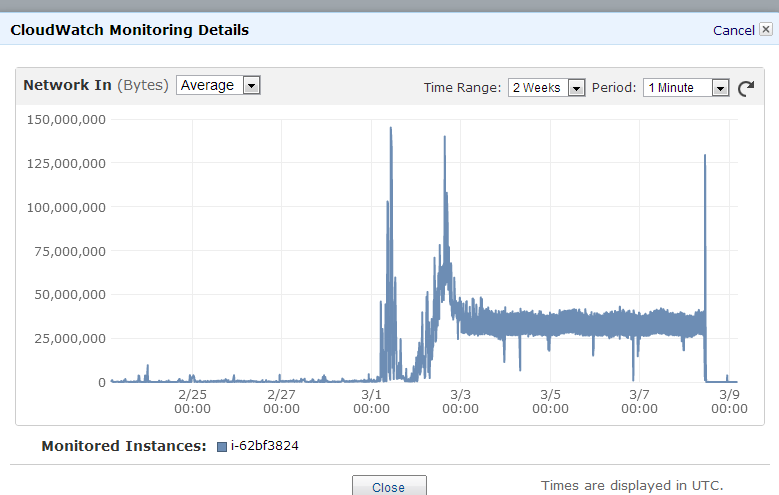Click the refresh graph icon
779x495 pixels.
[x=746, y=88]
